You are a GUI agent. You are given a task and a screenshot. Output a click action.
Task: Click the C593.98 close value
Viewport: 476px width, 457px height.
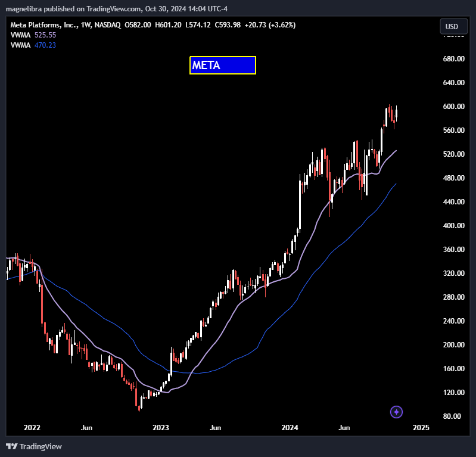pos(228,25)
